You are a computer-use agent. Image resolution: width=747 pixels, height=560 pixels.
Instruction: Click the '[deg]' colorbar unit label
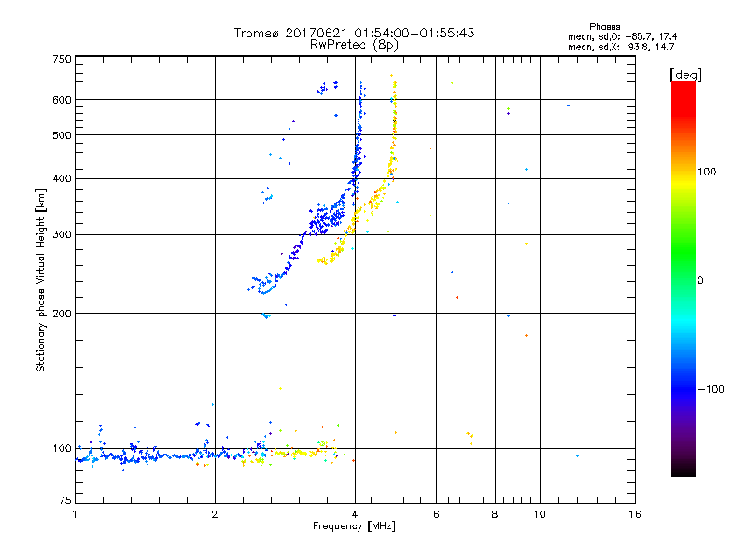coord(685,76)
